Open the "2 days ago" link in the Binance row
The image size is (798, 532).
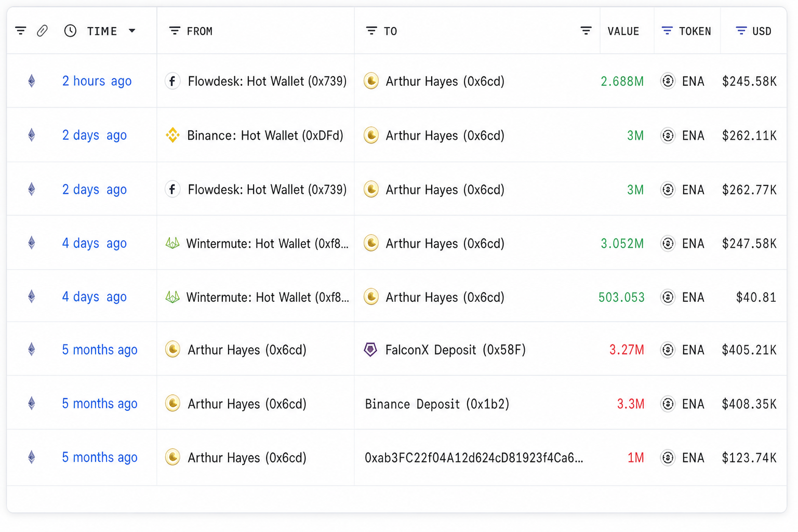tap(94, 135)
